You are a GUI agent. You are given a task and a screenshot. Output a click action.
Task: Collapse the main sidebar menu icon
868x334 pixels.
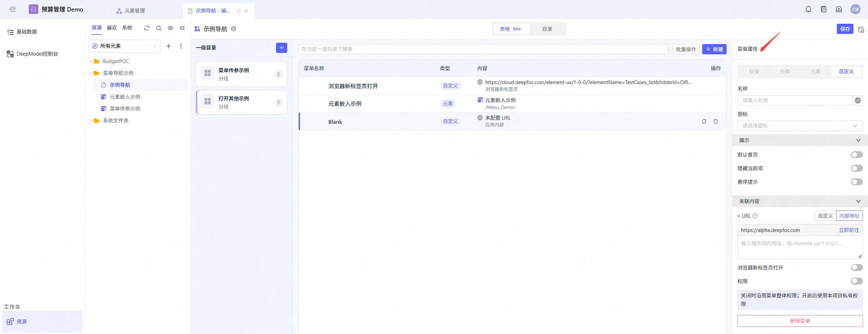tap(13, 9)
